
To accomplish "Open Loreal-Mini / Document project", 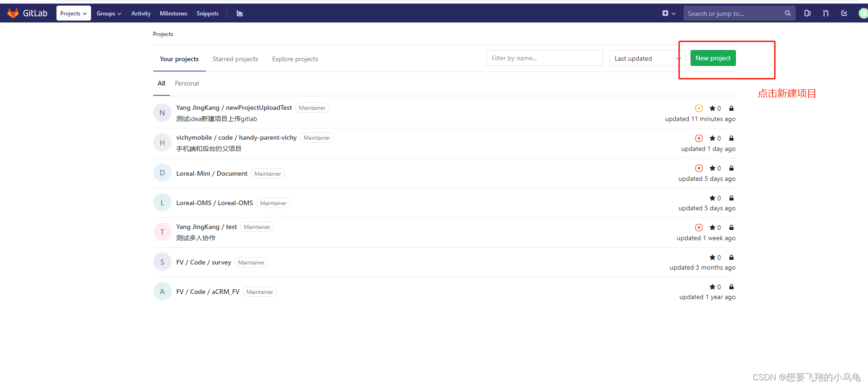I will (212, 173).
